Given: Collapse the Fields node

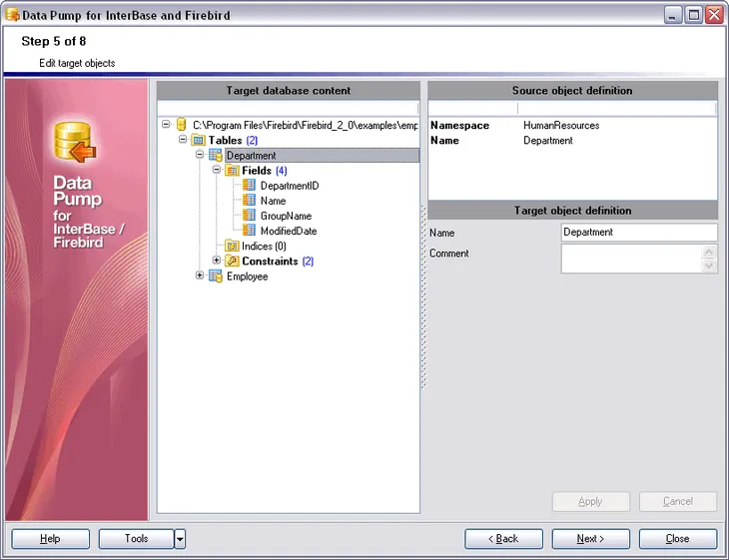Looking at the screenshot, I should [x=216, y=170].
